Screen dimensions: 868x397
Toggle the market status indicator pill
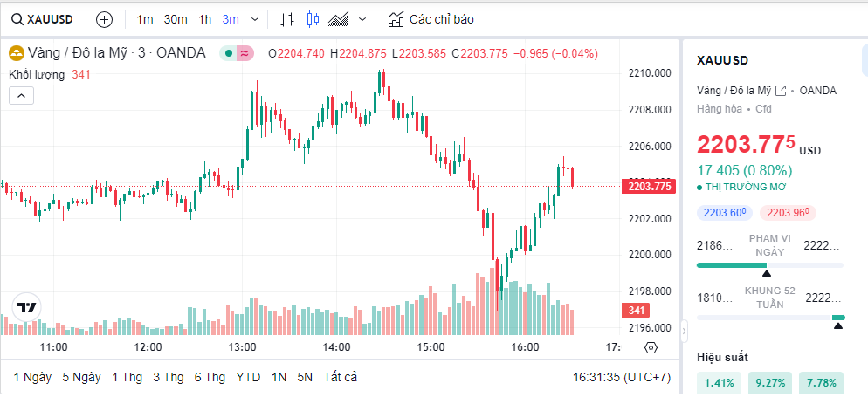tap(237, 53)
